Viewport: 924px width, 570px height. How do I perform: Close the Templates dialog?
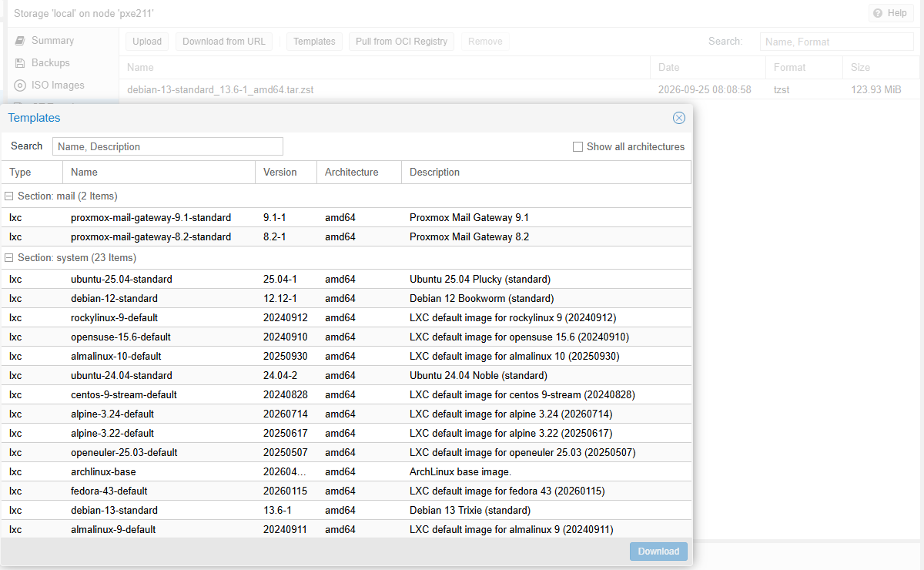pos(679,118)
